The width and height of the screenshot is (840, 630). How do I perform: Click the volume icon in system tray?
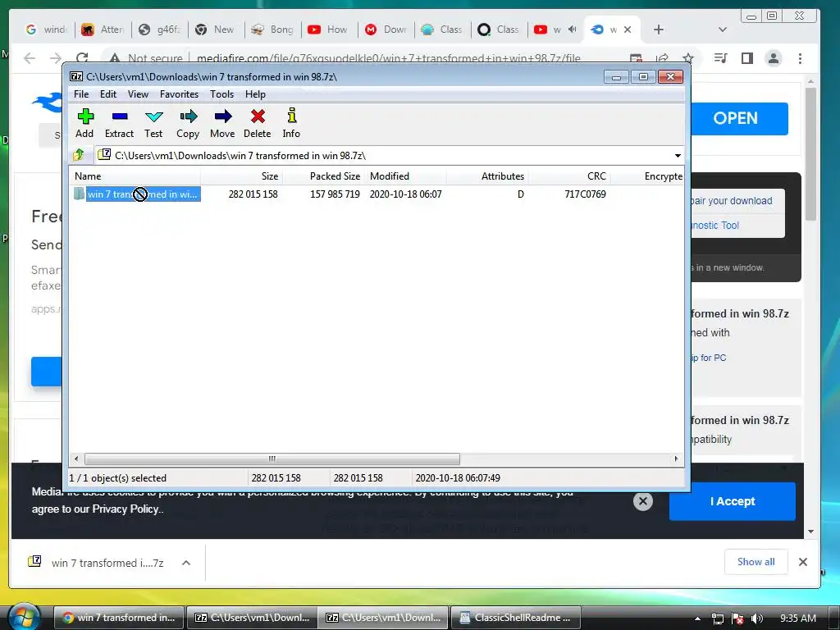pos(757,619)
